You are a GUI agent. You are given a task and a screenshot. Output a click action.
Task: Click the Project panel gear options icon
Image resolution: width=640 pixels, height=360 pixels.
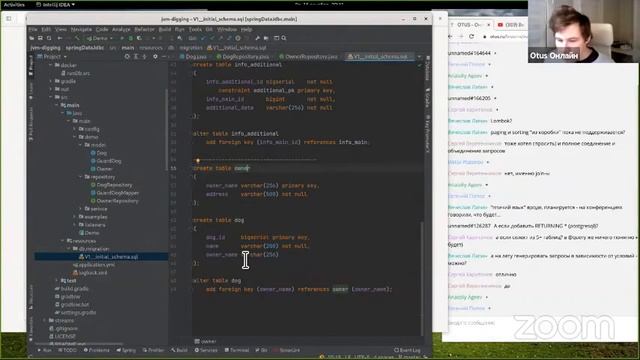(x=155, y=56)
